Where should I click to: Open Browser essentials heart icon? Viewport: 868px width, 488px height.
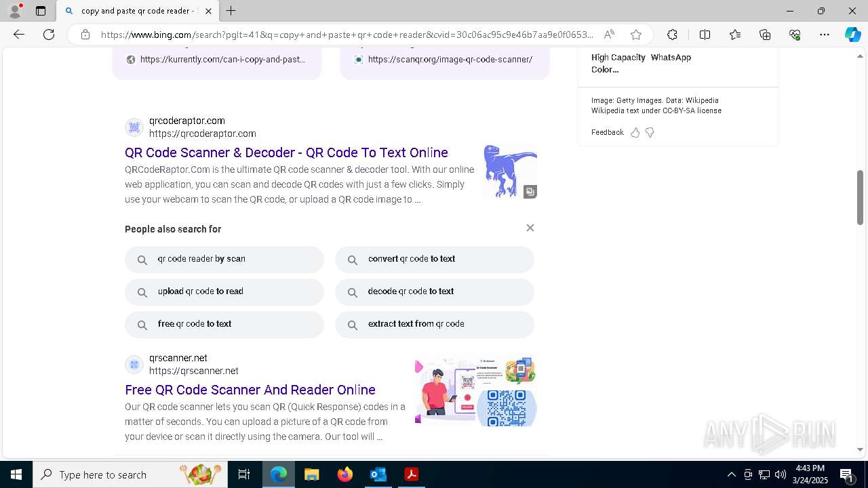point(795,35)
